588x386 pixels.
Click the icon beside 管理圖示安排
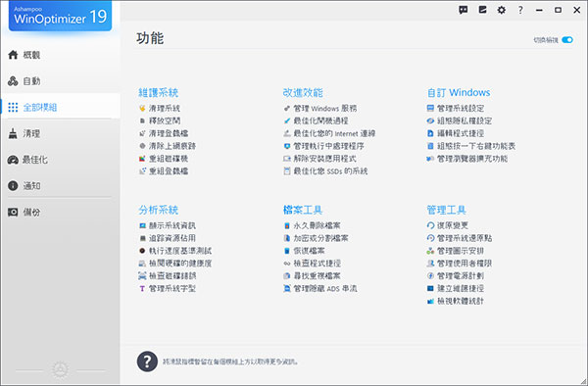(430, 251)
